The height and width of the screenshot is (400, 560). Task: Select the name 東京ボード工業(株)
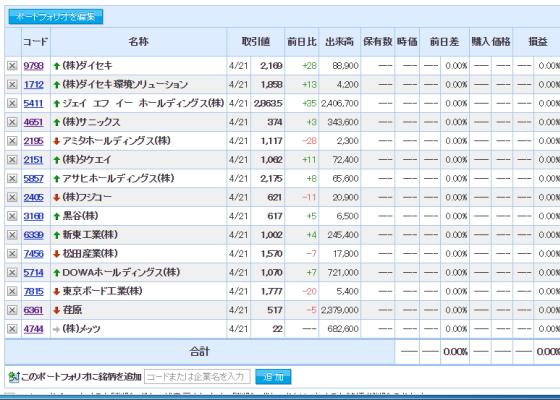[102, 291]
